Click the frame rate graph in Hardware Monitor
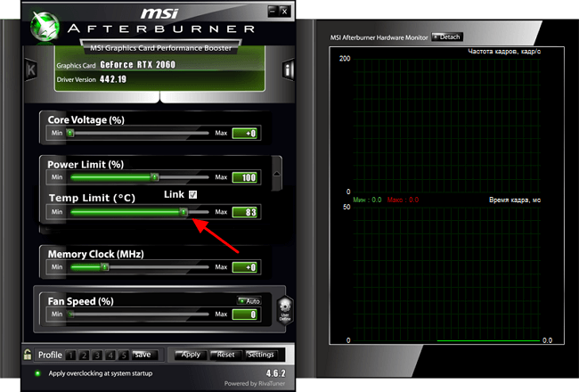The image size is (579, 392). coord(447,125)
